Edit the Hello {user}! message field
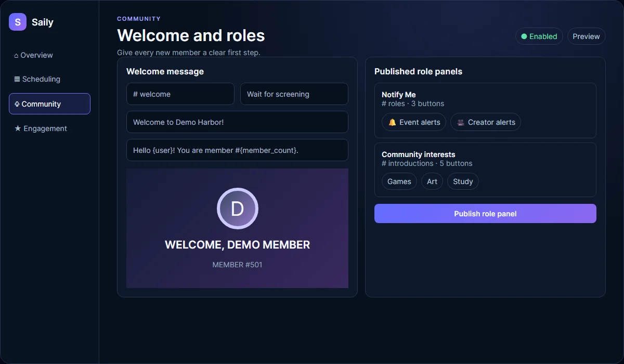This screenshot has height=364, width=624. tap(237, 150)
